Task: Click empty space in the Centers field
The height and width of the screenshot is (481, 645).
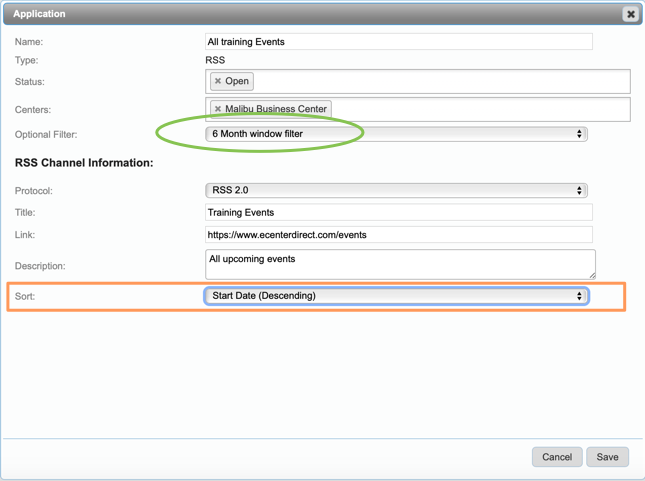Action: (480, 109)
